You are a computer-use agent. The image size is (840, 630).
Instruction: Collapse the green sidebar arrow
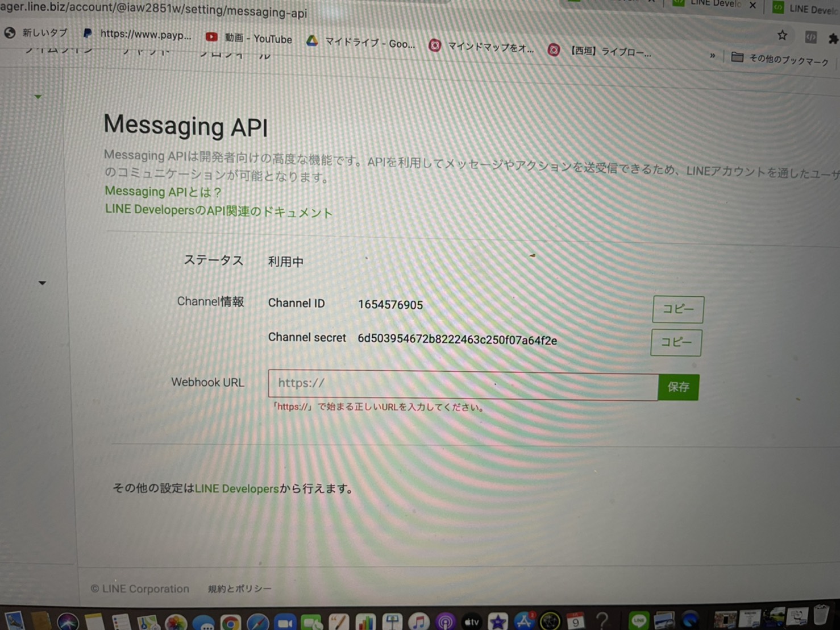38,97
